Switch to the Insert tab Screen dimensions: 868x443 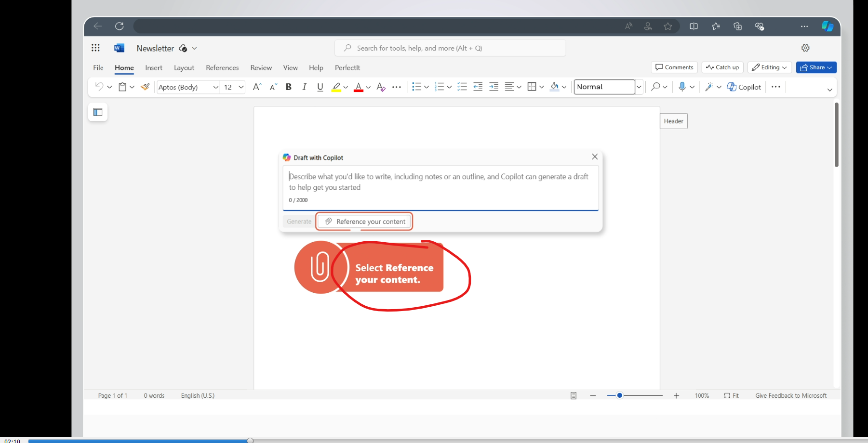point(154,67)
